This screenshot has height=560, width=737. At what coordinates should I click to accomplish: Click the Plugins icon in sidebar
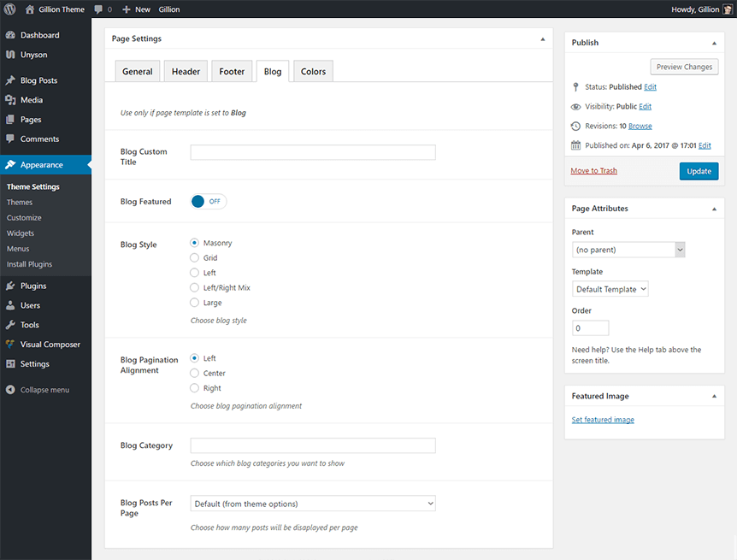coord(10,286)
